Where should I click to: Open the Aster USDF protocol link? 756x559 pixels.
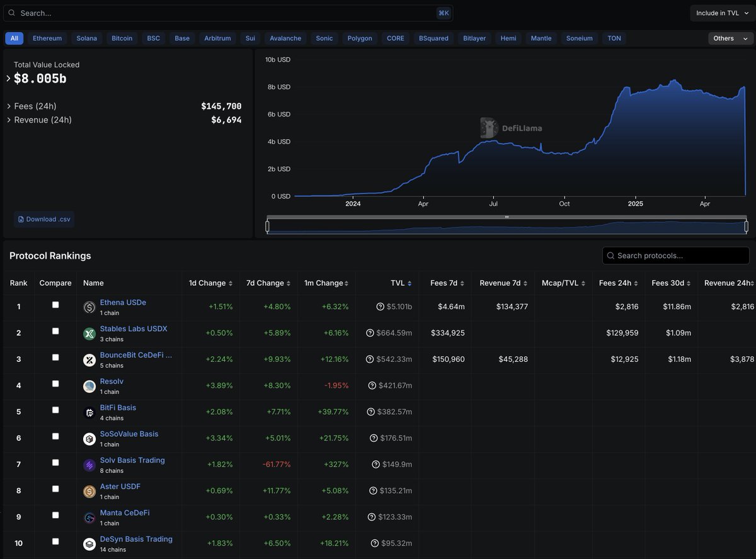click(120, 487)
